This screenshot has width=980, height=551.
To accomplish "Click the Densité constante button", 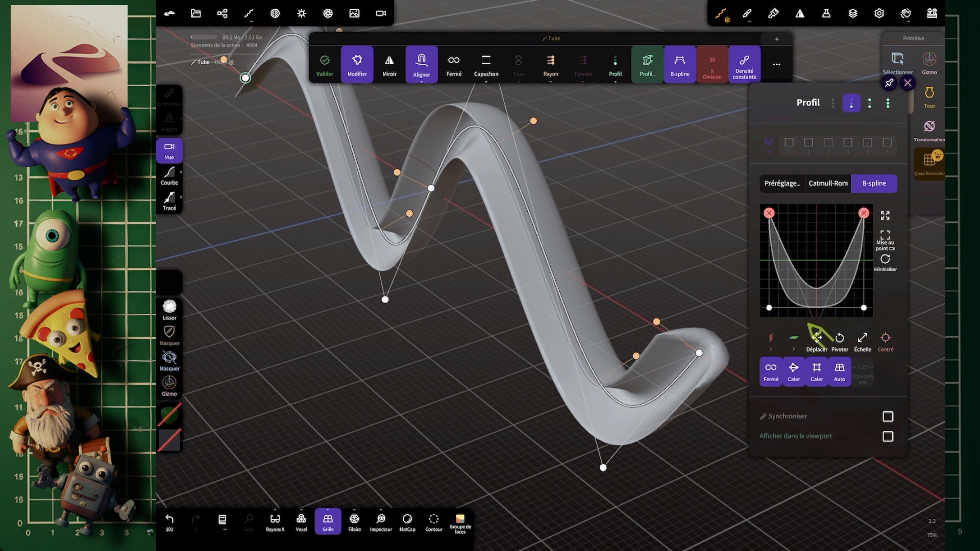I will (744, 64).
